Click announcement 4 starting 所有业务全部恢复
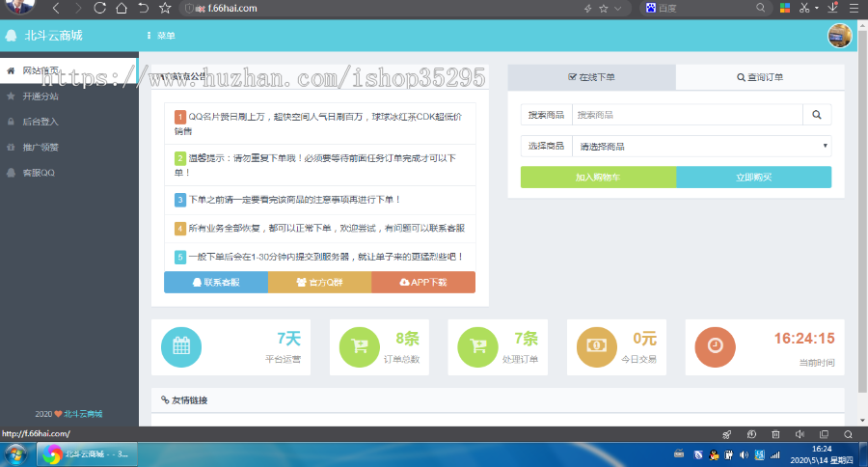 (319, 229)
